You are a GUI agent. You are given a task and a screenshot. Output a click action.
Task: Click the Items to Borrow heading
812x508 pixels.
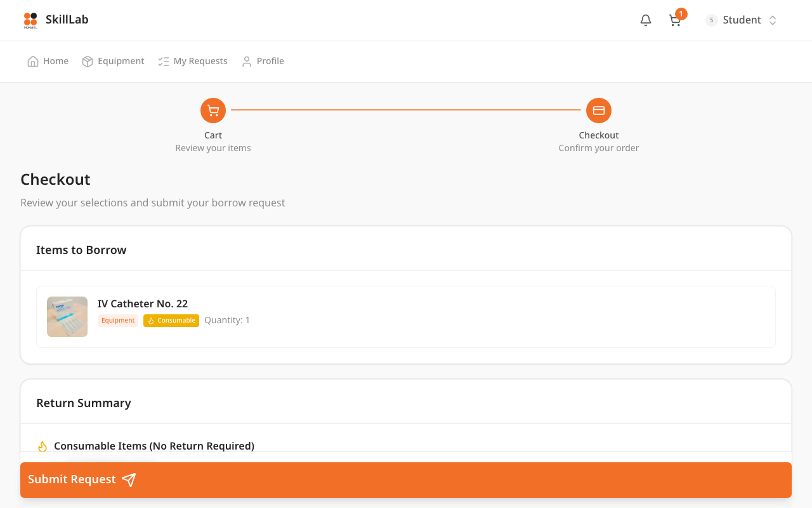(81, 250)
